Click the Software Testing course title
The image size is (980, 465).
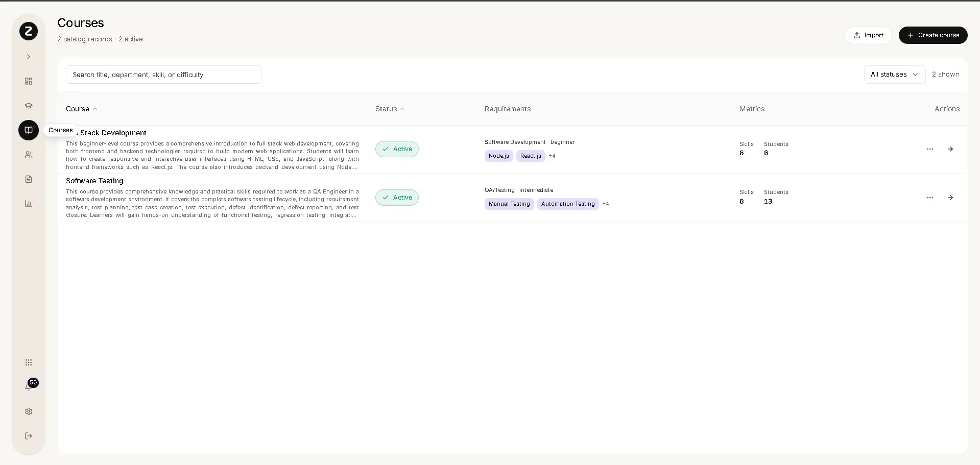click(94, 181)
